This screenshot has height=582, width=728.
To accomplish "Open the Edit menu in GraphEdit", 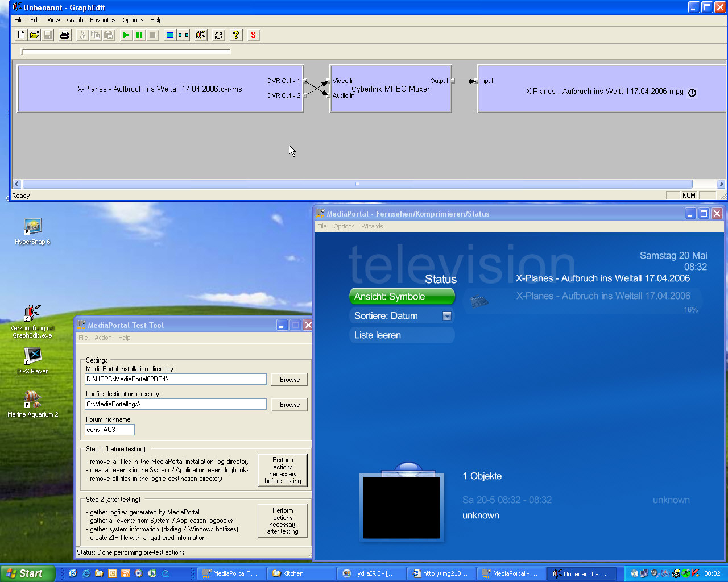I will pos(35,20).
